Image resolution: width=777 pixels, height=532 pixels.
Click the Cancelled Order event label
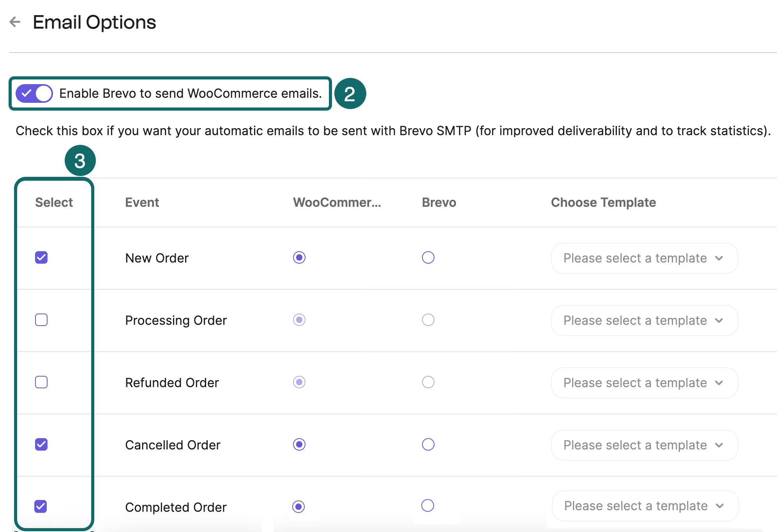173,445
